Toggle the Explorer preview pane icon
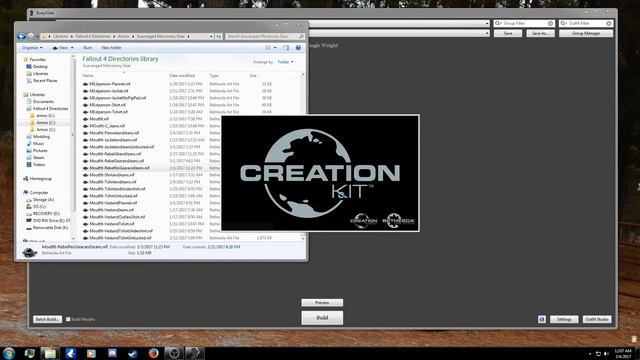 tap(286, 48)
